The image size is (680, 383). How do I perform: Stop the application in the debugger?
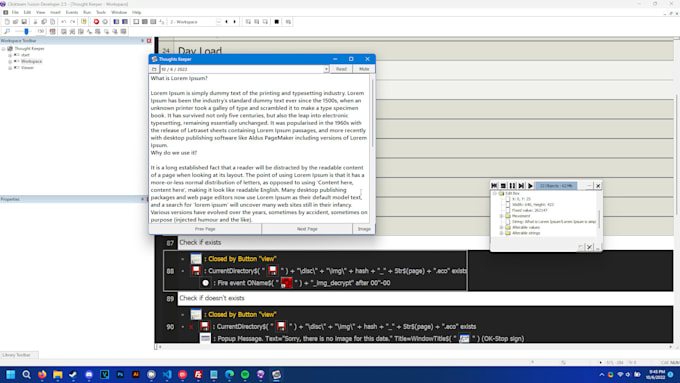(503, 186)
